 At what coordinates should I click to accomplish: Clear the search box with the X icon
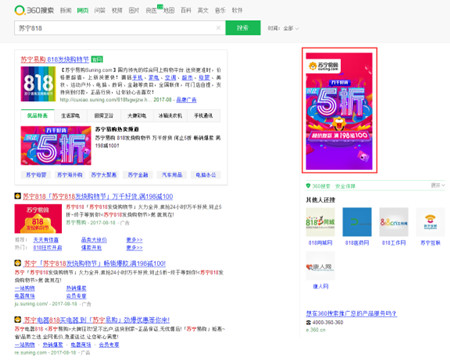[218, 28]
